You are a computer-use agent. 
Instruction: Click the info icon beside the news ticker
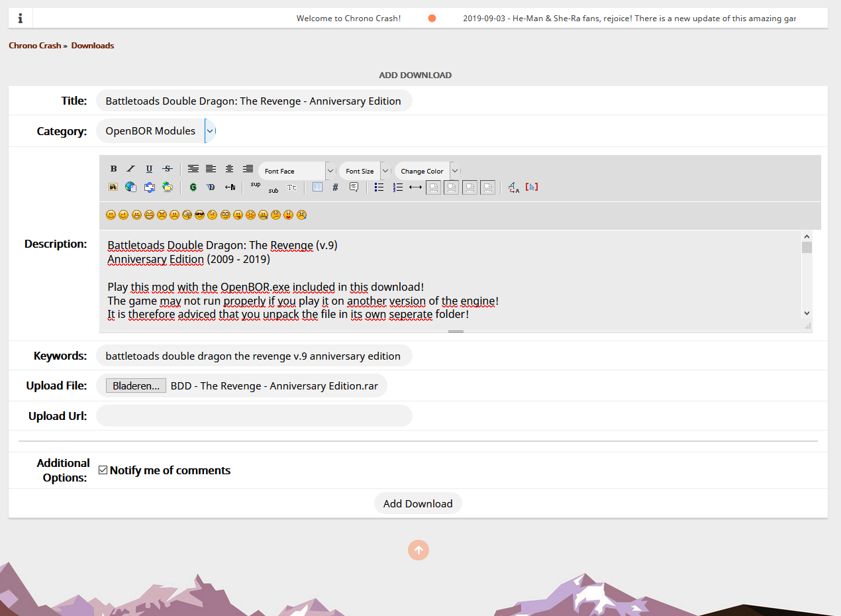coord(21,19)
